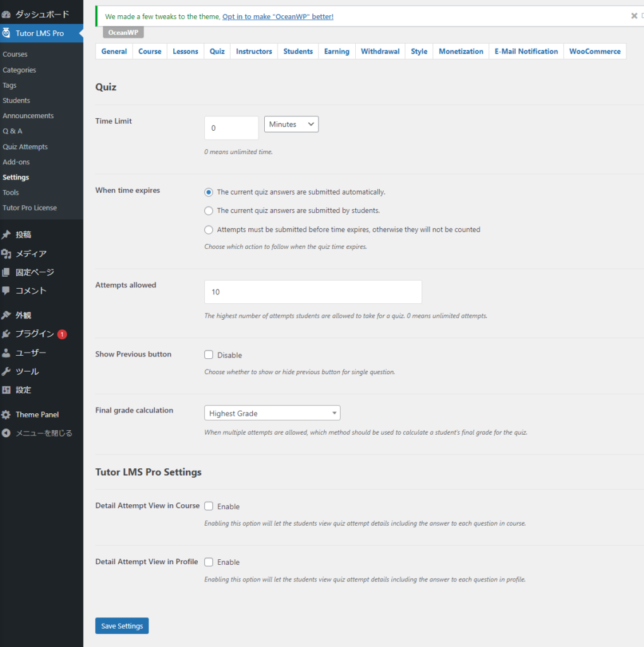
Task: Click the users person icon
Action: [x=6, y=353]
